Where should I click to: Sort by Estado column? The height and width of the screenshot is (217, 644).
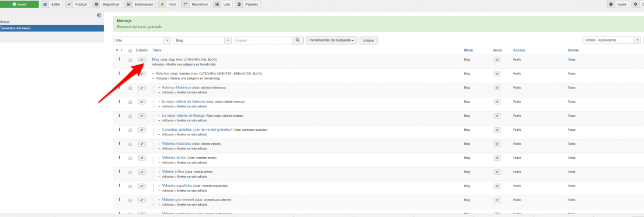(142, 50)
